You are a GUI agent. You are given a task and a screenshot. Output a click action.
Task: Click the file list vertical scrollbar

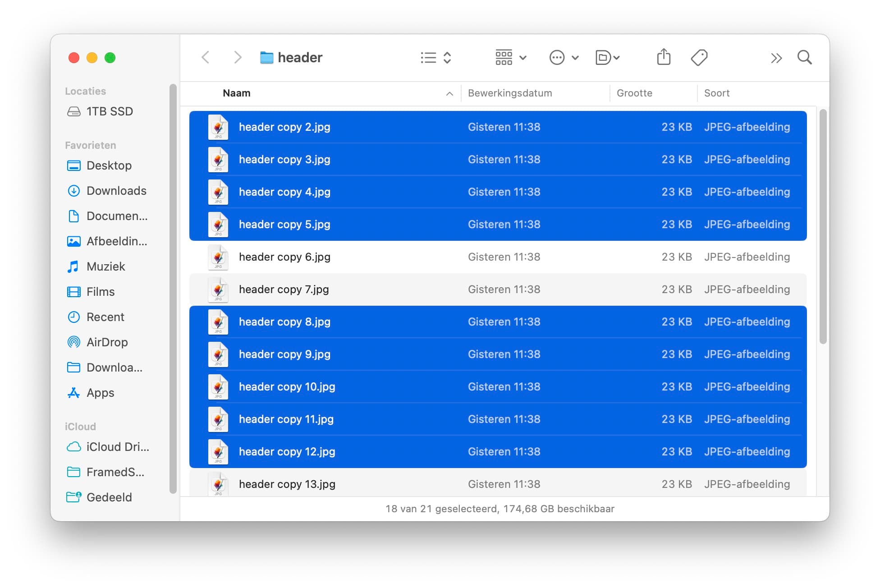click(823, 226)
